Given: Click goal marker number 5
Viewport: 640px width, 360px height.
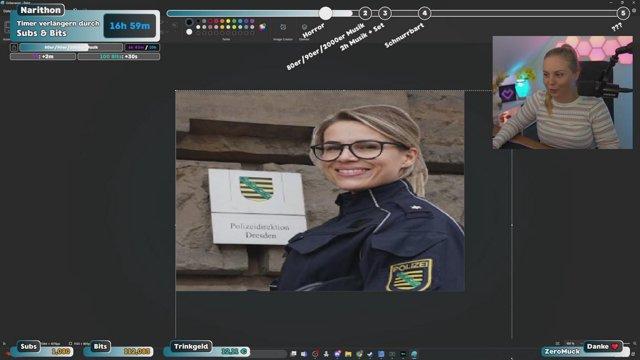Looking at the screenshot, I should [x=623, y=13].
